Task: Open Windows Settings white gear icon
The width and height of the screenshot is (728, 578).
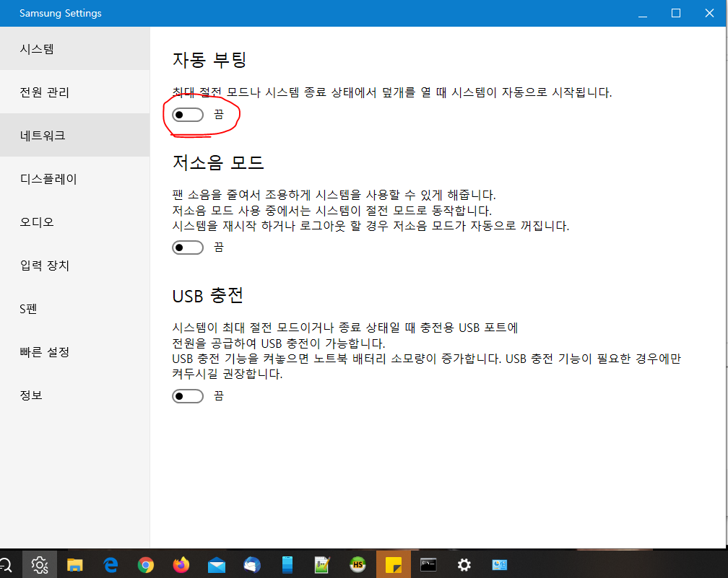Action: pyautogui.click(x=464, y=564)
